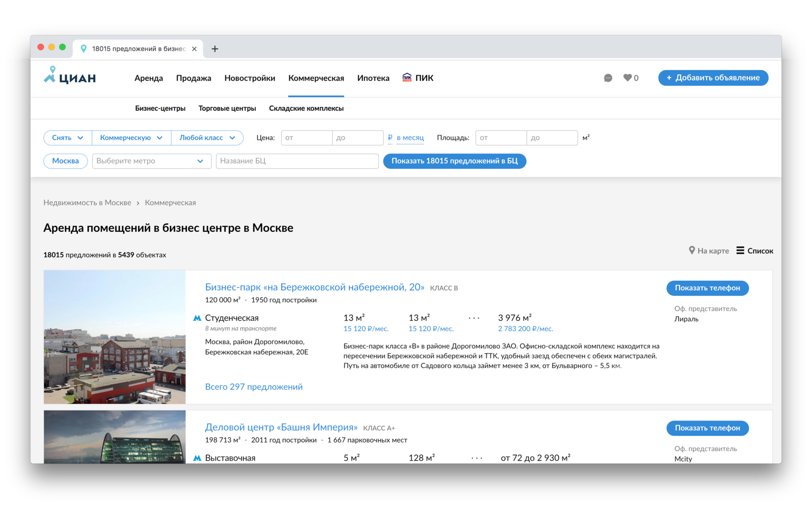
Task: Open Бизнес-парк на Бережковской набережной link
Action: [315, 287]
